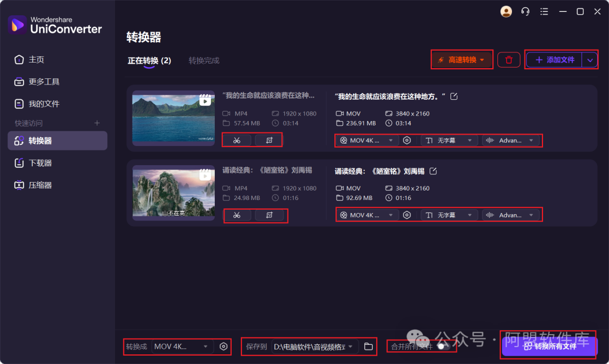The image size is (609, 364).
Task: Open the MOV 4K format dropdown for the first video
Action: (367, 140)
